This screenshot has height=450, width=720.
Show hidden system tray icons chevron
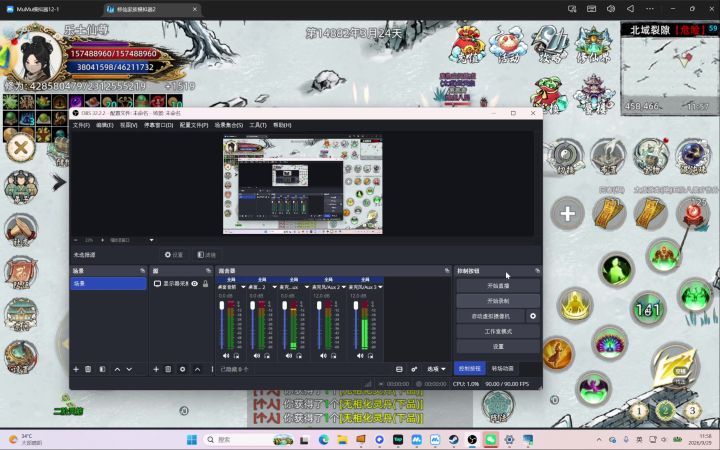(599, 440)
